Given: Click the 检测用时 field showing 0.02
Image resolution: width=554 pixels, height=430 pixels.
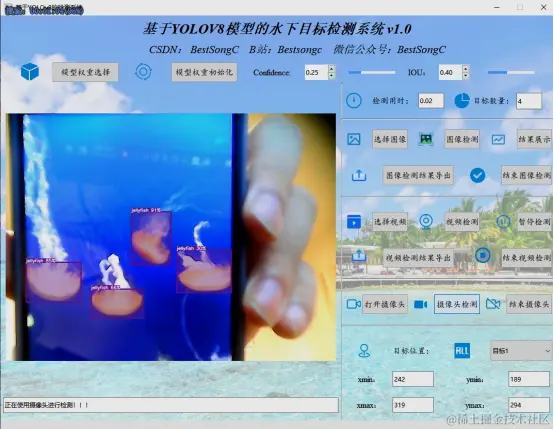Looking at the screenshot, I should (431, 101).
